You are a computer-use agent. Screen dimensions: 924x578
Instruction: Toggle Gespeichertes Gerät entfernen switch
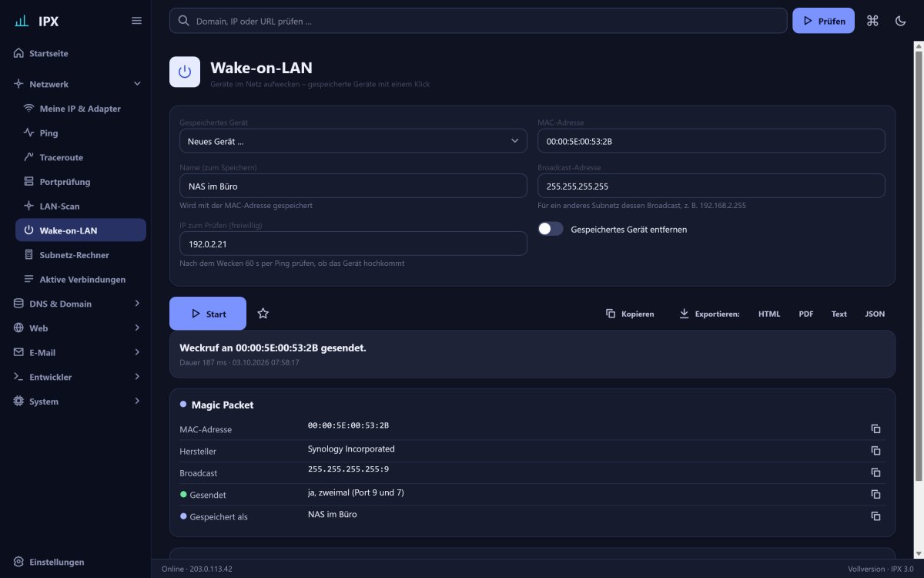tap(551, 229)
